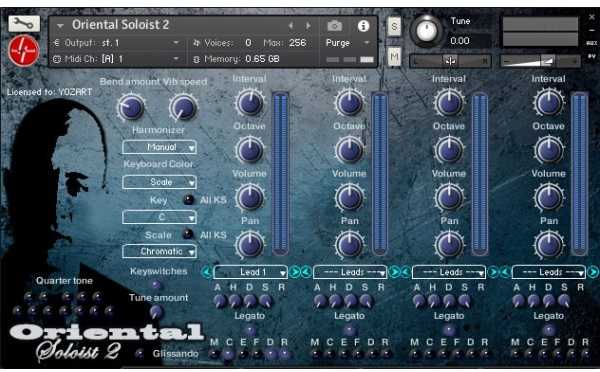
Task: Toggle the Keyswitches button
Action: coord(156,285)
